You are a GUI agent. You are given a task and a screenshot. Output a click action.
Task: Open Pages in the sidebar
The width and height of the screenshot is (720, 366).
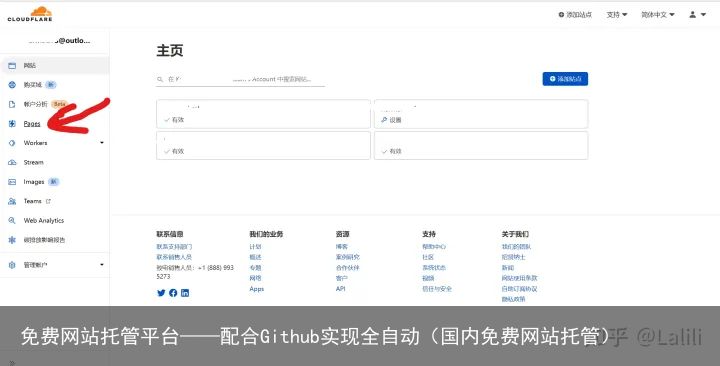[32, 124]
